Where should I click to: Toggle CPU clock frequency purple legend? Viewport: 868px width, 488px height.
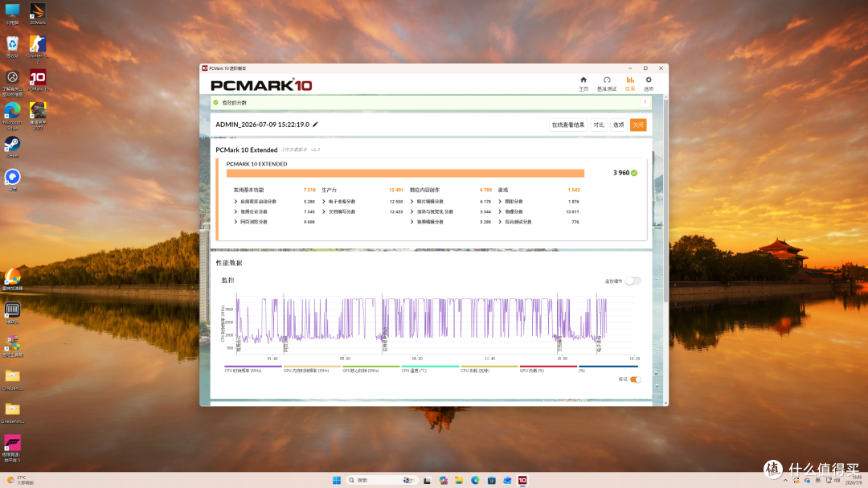(252, 369)
